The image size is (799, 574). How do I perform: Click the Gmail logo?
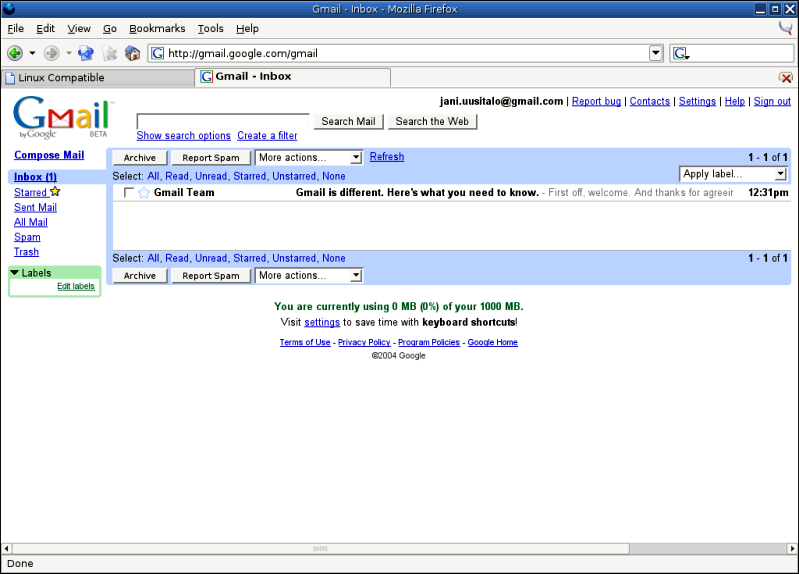tap(60, 117)
